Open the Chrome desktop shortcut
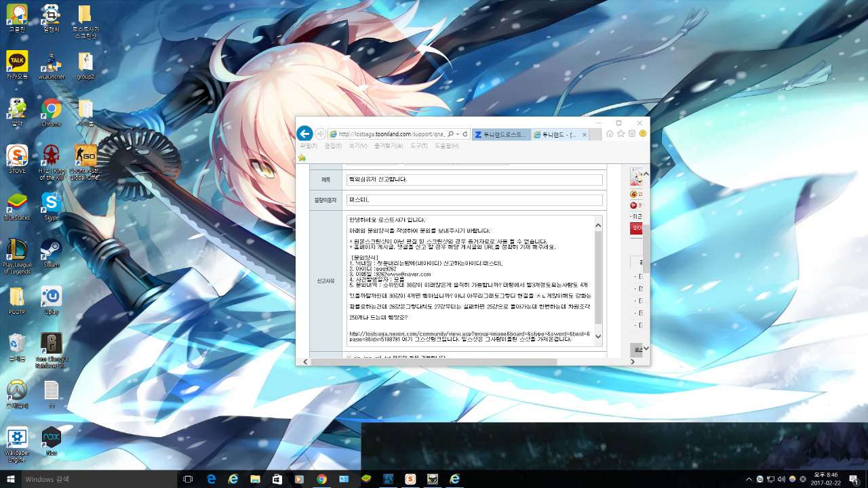 [52, 112]
